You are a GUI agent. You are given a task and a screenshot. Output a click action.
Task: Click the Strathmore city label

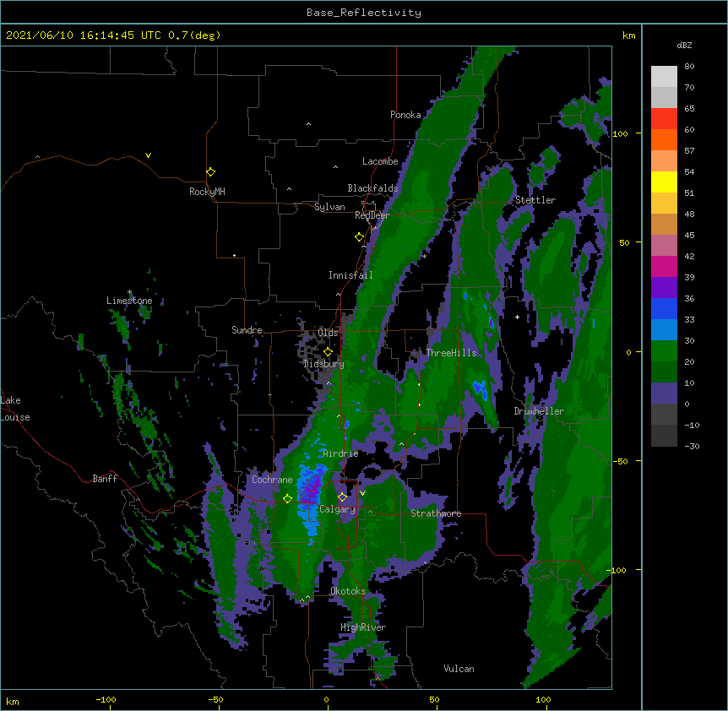pos(436,513)
